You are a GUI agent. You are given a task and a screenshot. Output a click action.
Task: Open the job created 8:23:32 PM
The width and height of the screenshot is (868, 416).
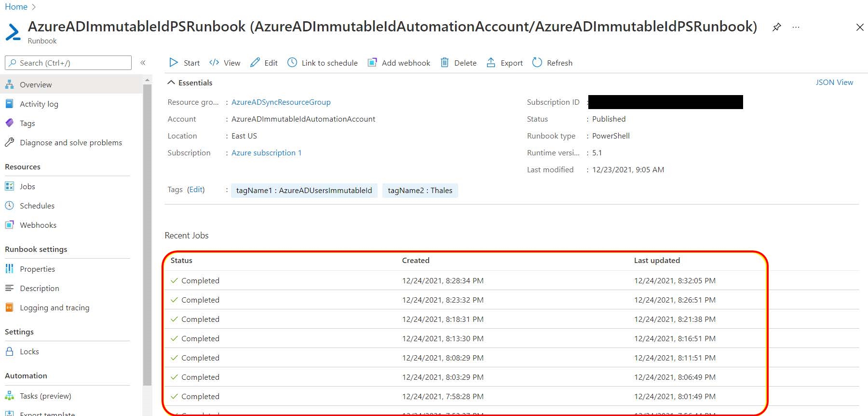[x=512, y=300]
